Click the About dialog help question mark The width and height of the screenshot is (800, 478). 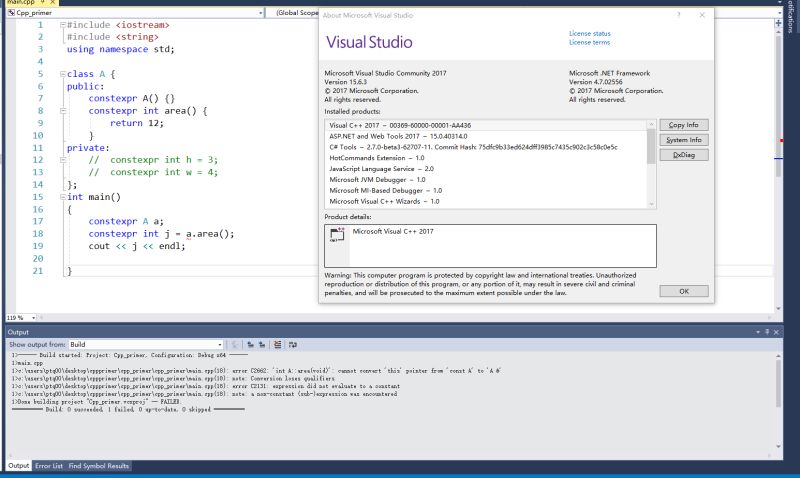[679, 15]
